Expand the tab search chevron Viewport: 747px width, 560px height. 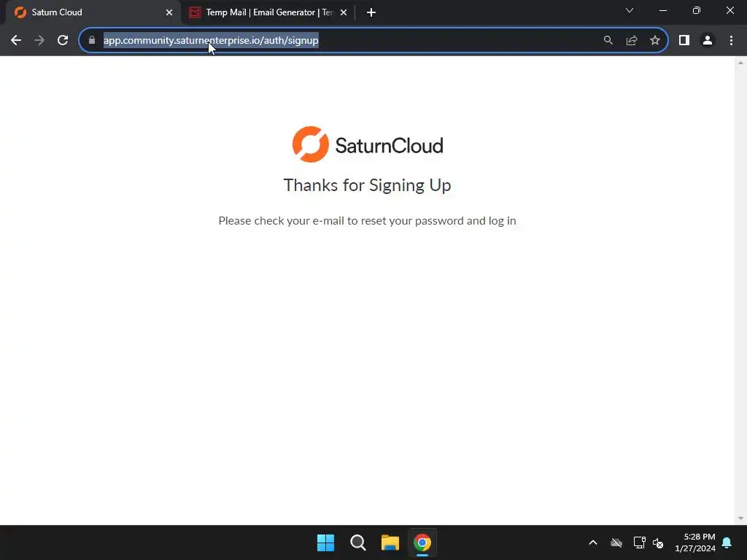coord(630,10)
